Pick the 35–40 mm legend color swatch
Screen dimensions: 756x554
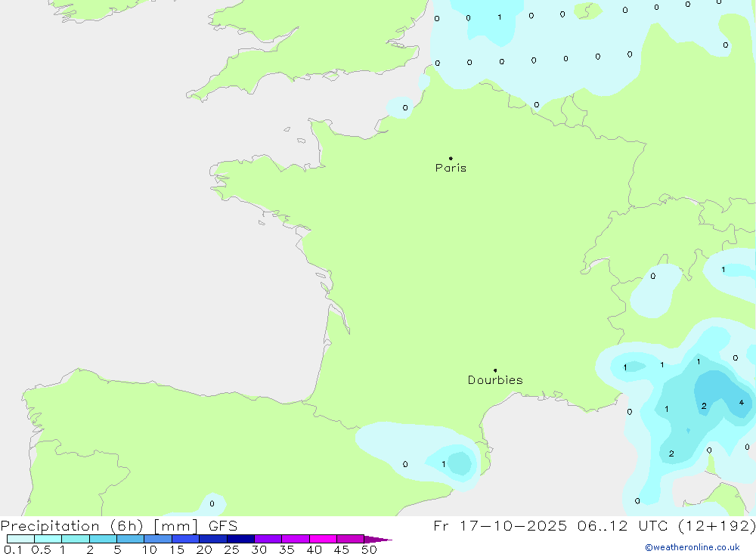[x=296, y=539]
